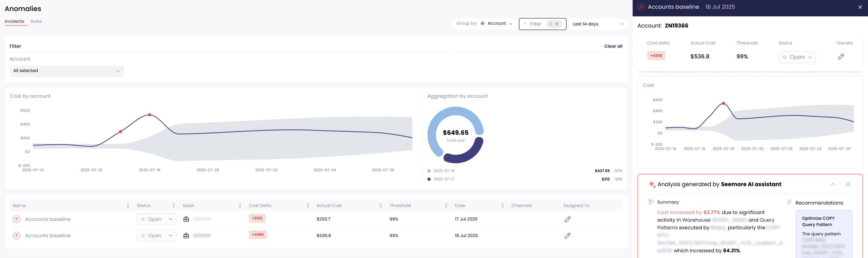Open status dropdown for first incident row
The image size is (868, 258).
tap(156, 219)
